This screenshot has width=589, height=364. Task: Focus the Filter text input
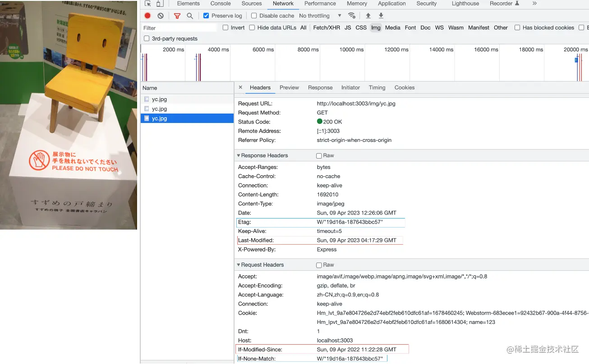(x=179, y=28)
